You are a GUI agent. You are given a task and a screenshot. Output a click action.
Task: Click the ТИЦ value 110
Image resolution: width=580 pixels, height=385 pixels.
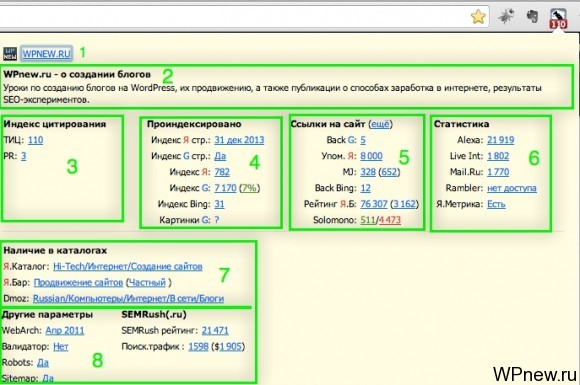[36, 140]
